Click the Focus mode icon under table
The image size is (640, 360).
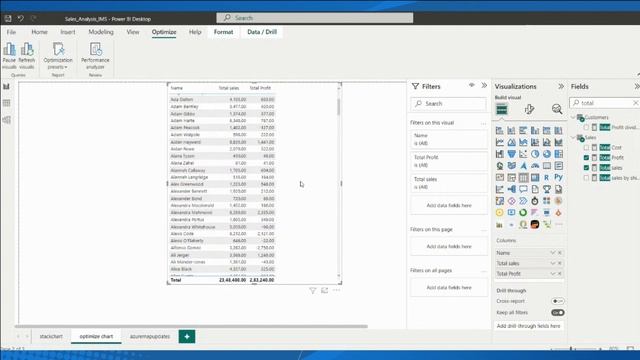click(324, 291)
